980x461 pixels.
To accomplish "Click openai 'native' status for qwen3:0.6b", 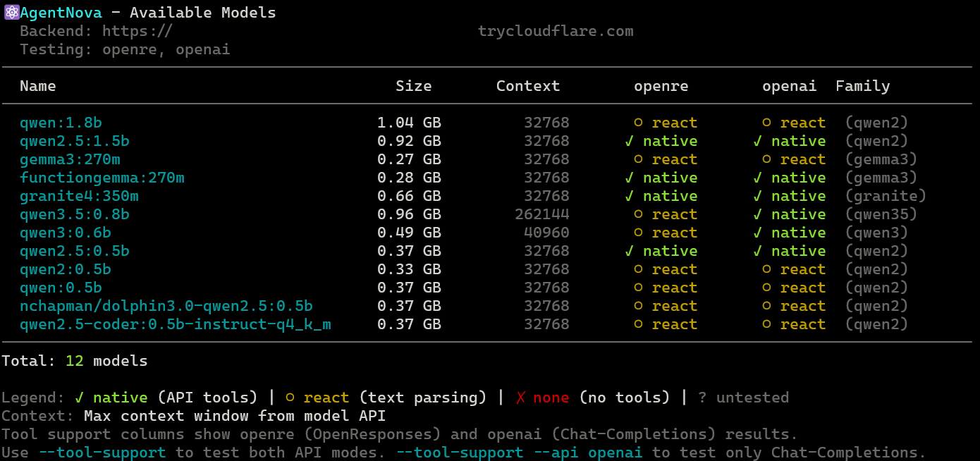I will 790,233.
